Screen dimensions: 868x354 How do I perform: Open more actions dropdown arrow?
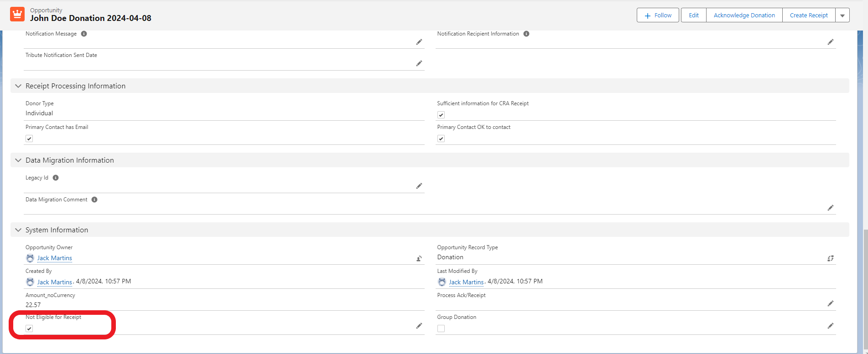click(x=842, y=15)
